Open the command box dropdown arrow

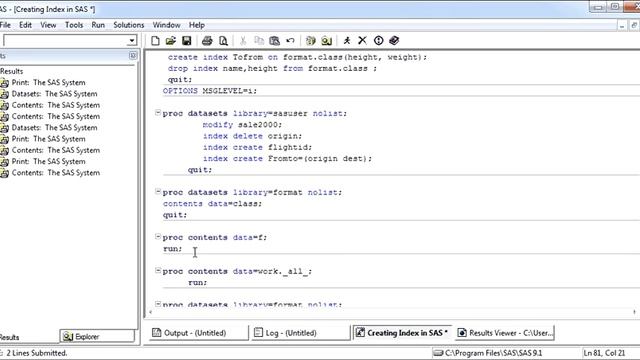131,40
